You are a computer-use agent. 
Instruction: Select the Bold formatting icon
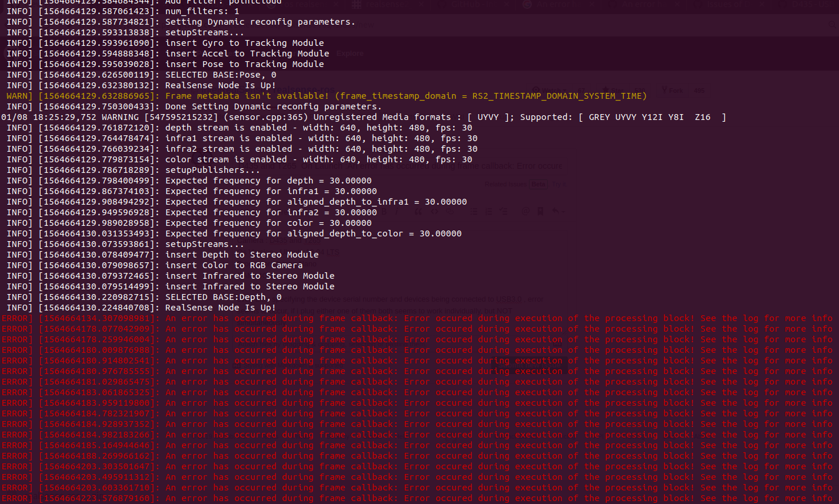pos(384,211)
